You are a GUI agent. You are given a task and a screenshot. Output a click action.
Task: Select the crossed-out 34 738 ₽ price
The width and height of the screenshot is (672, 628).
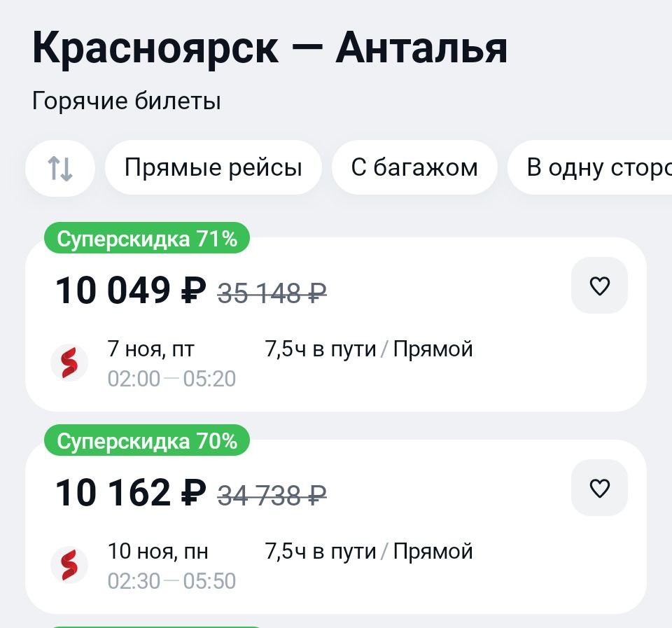click(272, 495)
